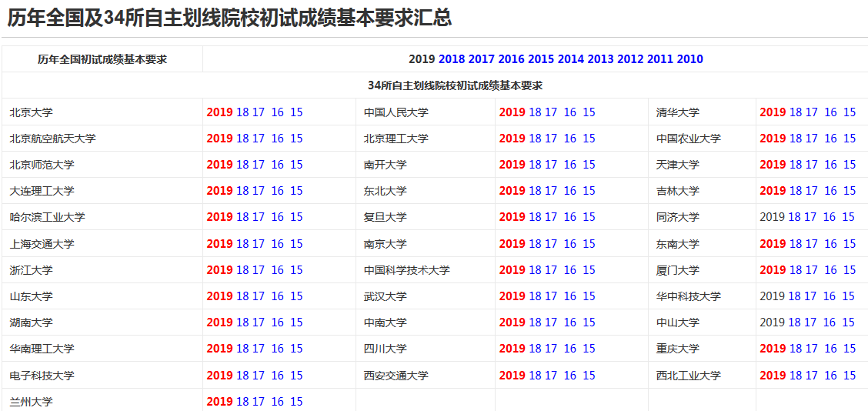Click 16 link for 复旦大学
Image resolution: width=868 pixels, height=411 pixels.
pos(570,217)
